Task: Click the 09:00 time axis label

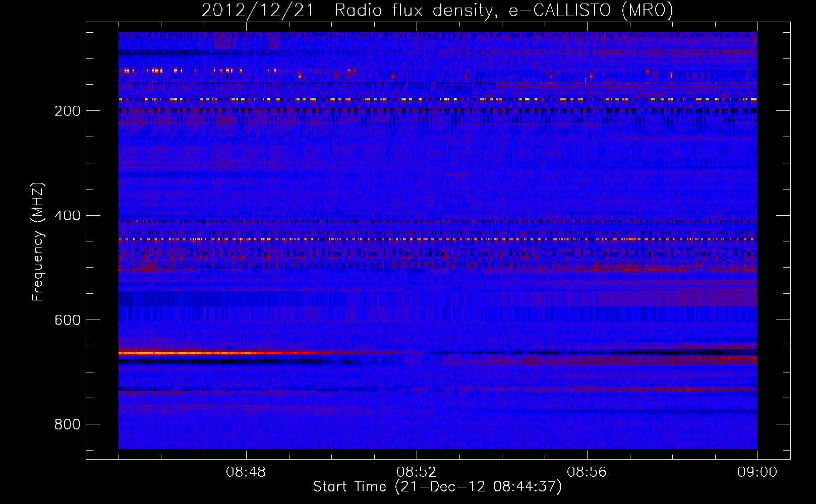Action: [x=757, y=472]
